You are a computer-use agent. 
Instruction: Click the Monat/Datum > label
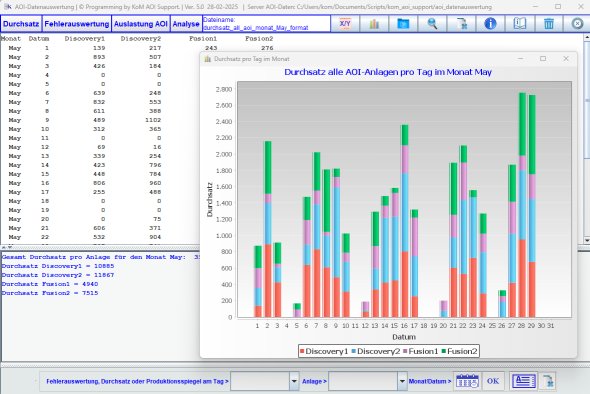tap(430, 381)
